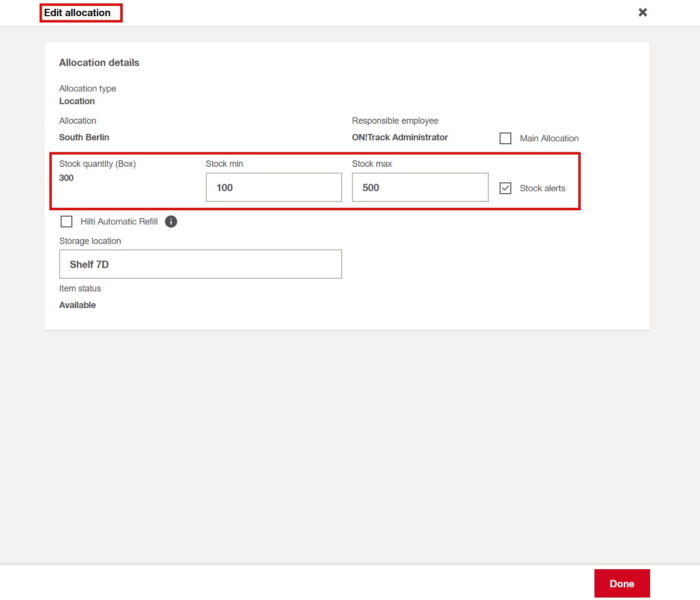The height and width of the screenshot is (600, 700).
Task: Tick the Hilti Automatic Refill checkbox
Action: [x=66, y=222]
